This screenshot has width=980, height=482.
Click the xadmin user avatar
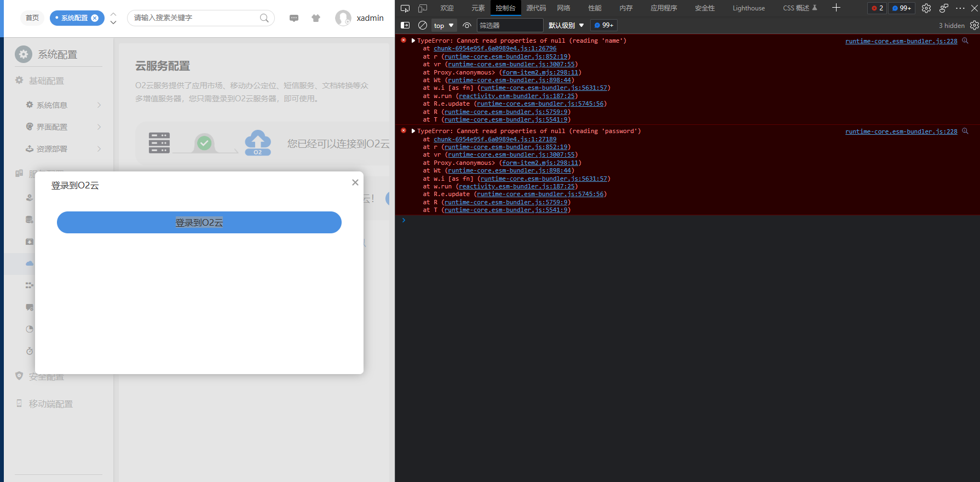tap(343, 18)
